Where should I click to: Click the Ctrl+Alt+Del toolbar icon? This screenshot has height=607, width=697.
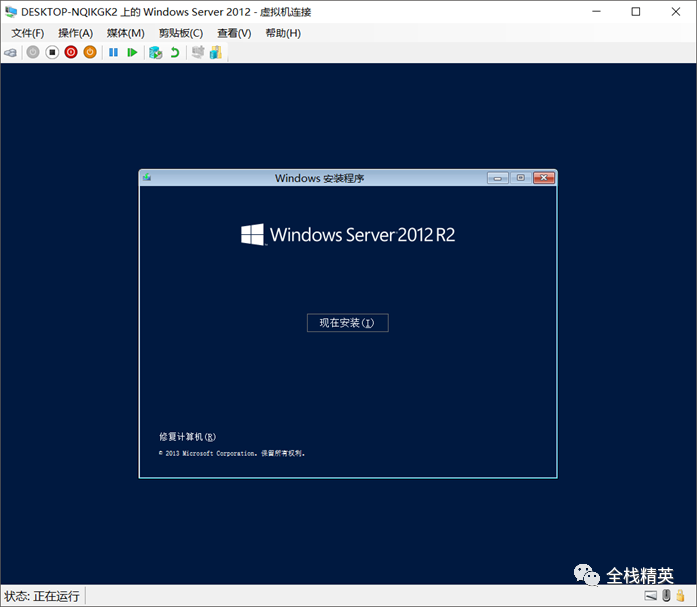[x=10, y=52]
